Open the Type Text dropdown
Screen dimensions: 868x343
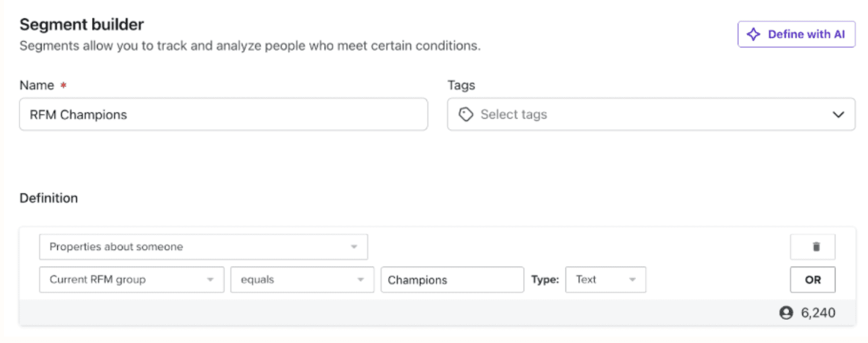coord(605,279)
